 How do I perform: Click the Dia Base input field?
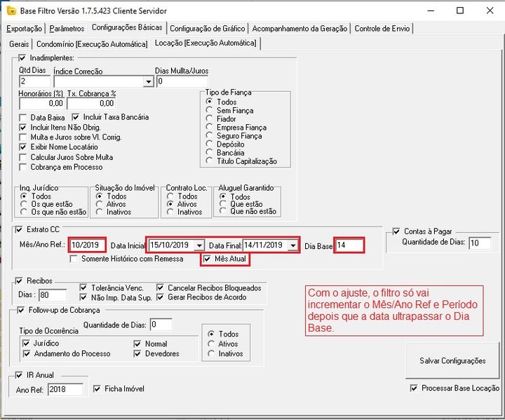click(349, 245)
